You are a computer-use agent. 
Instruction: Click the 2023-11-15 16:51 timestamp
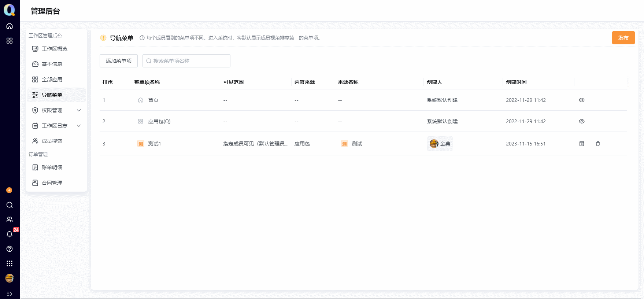(526, 144)
